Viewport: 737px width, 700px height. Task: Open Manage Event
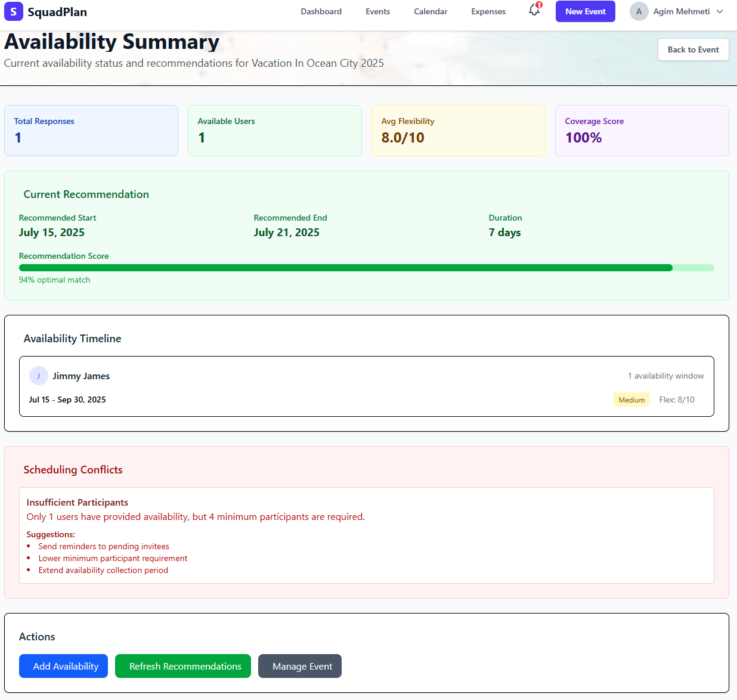(300, 666)
